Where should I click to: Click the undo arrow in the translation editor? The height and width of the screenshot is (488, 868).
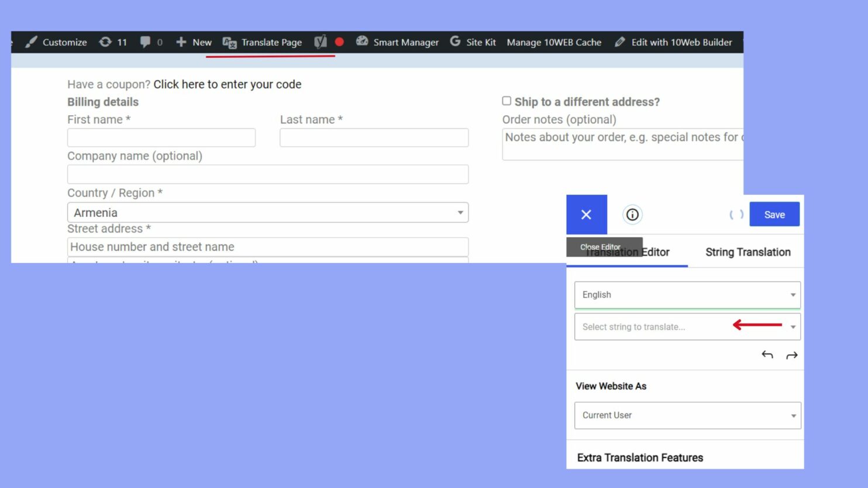[767, 354]
